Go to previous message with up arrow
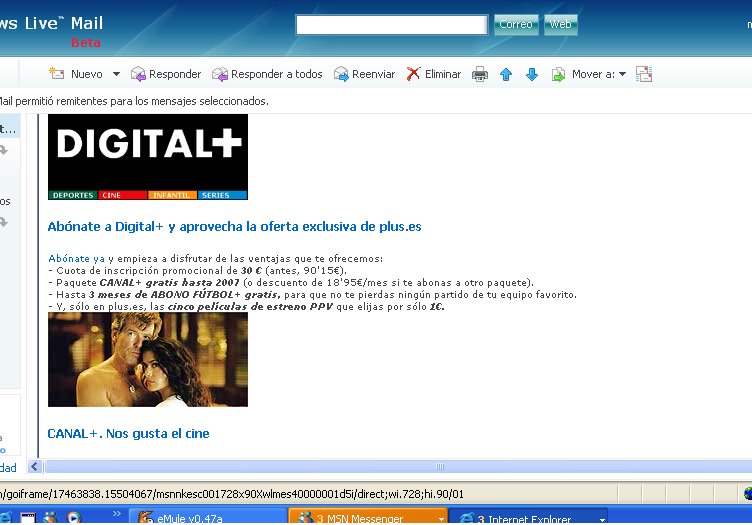752x525 pixels. tap(505, 74)
